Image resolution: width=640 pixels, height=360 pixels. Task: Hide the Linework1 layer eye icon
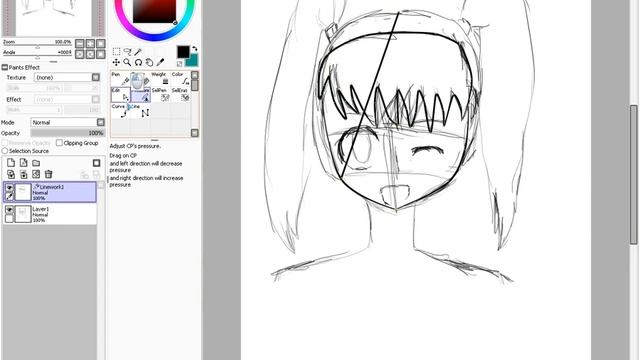(x=9, y=187)
